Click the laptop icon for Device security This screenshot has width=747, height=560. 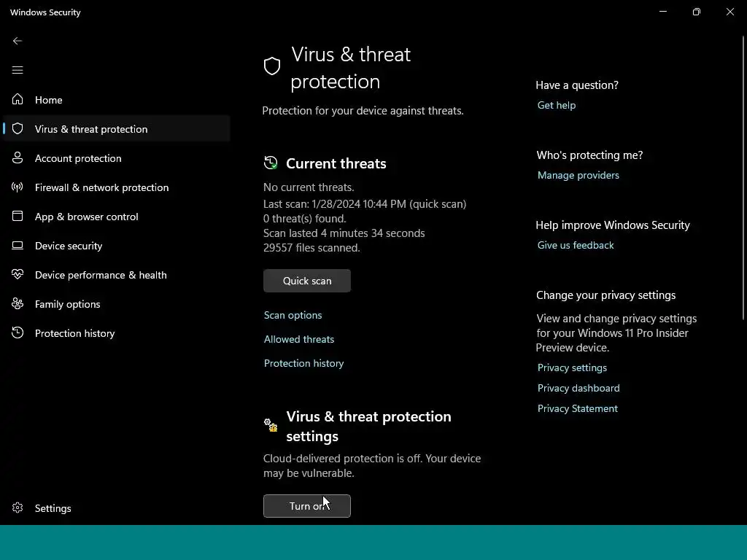coord(18,245)
